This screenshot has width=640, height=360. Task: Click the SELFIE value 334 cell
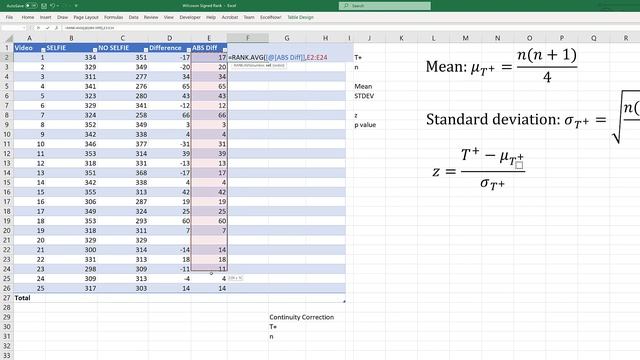(71, 58)
